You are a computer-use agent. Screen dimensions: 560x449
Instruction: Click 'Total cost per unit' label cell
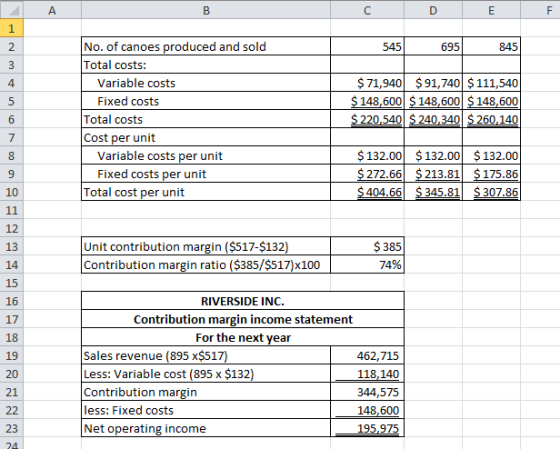(206, 192)
